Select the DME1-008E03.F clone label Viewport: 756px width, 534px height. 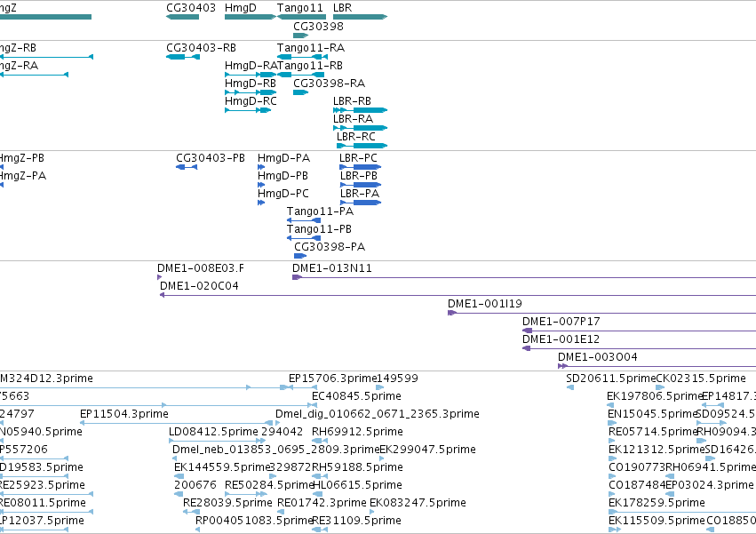pyautogui.click(x=201, y=268)
